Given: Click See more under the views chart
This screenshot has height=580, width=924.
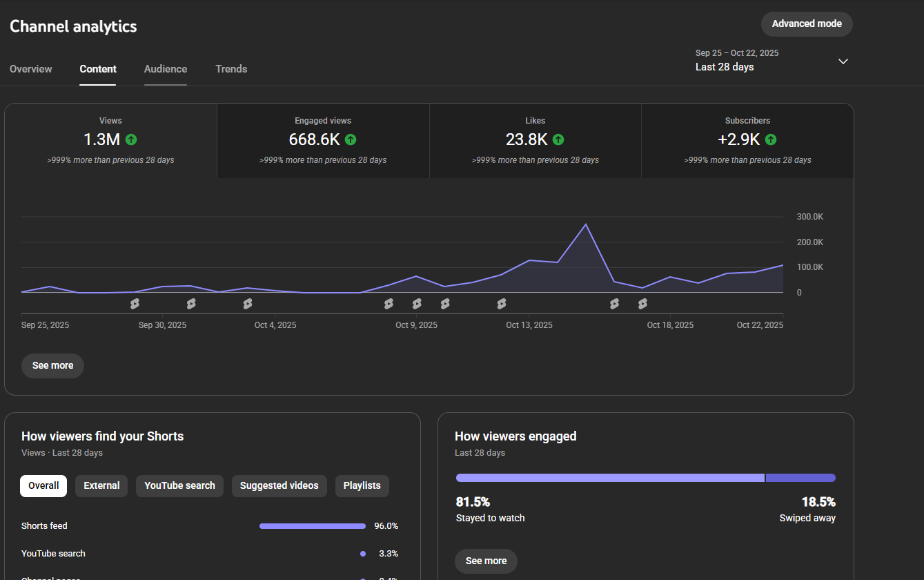Looking at the screenshot, I should (52, 365).
